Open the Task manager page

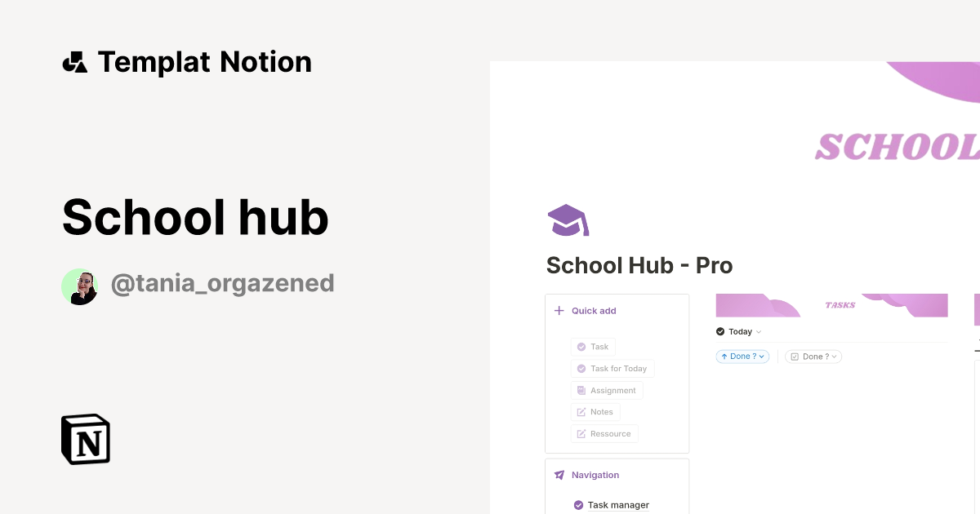618,504
